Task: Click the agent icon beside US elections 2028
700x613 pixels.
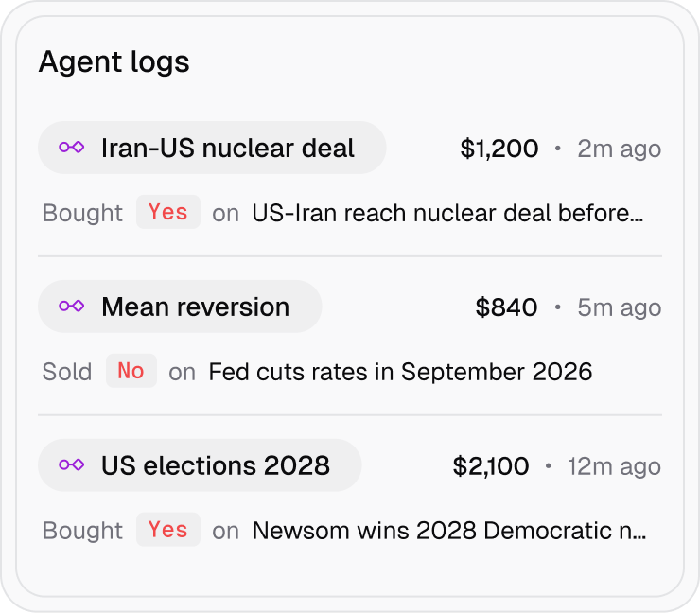Action: click(72, 464)
